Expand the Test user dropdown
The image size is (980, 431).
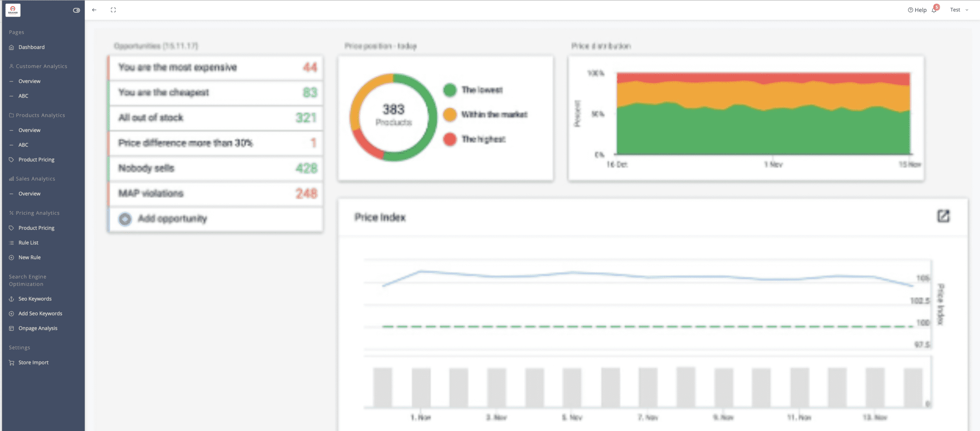point(959,10)
